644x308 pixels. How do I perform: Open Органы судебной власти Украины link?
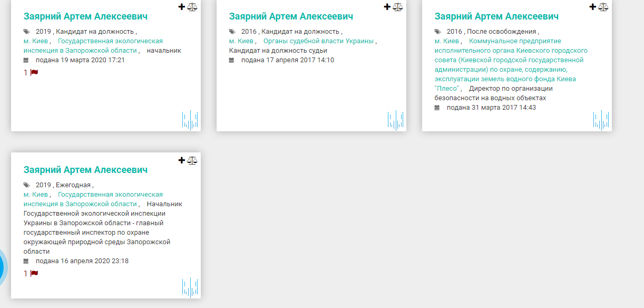tap(318, 41)
